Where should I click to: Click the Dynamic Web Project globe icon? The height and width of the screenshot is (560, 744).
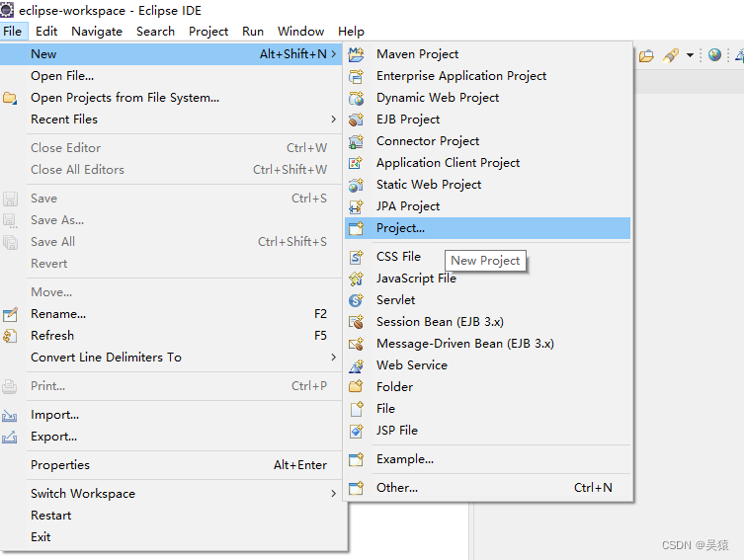[x=356, y=98]
